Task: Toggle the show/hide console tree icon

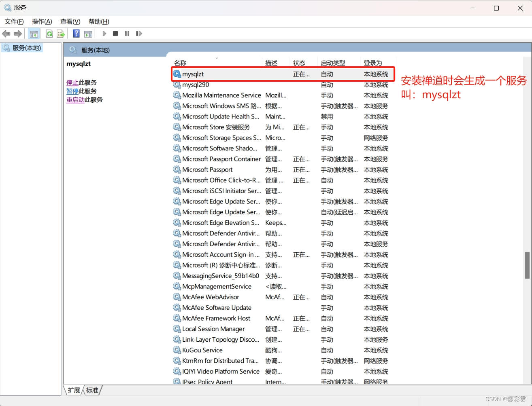Action: 34,34
